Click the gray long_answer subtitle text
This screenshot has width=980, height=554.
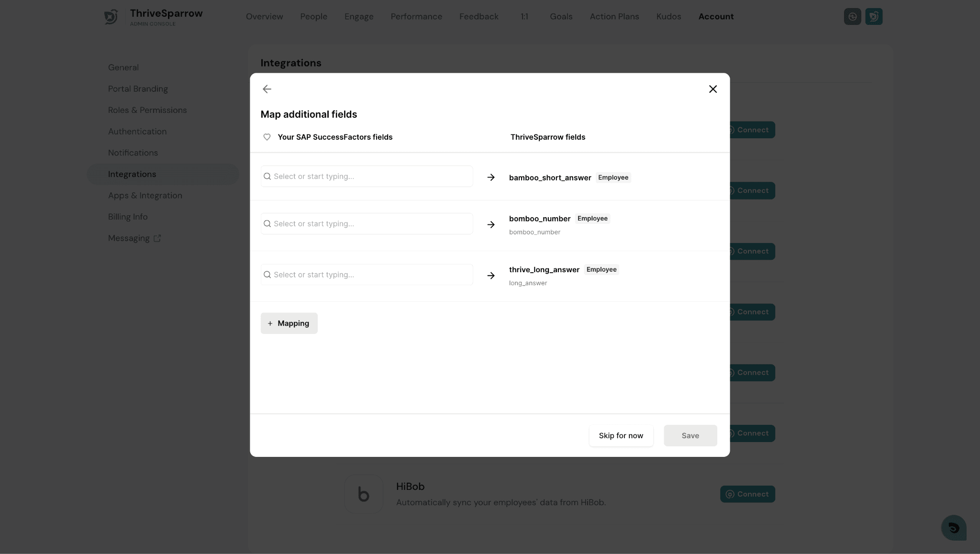coord(528,283)
